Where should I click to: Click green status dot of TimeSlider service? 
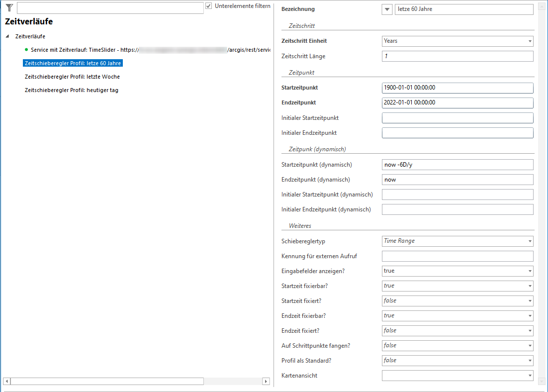click(x=26, y=50)
